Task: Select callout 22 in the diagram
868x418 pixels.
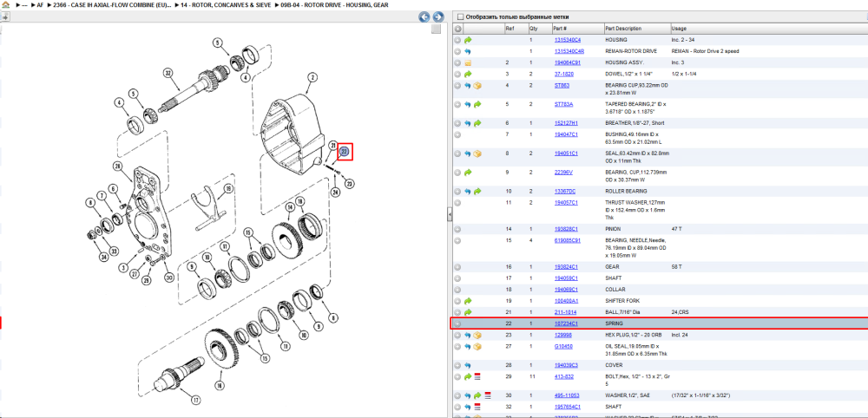Action: [345, 152]
